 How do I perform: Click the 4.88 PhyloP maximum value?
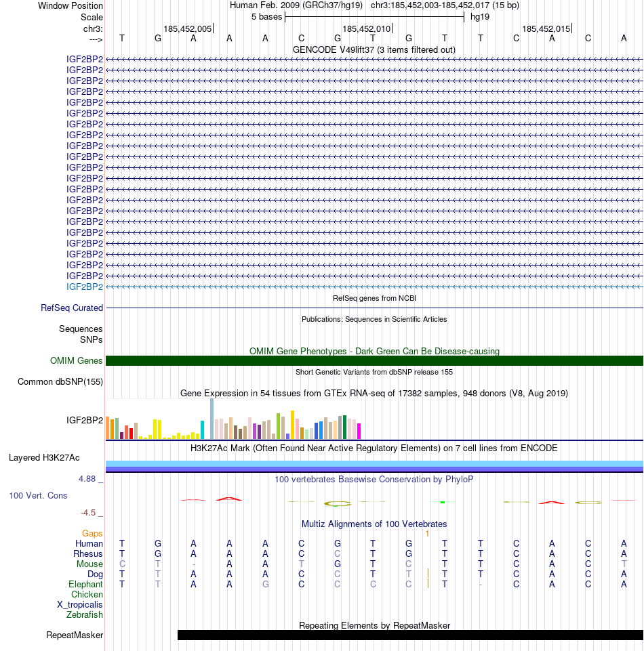pyautogui.click(x=87, y=479)
